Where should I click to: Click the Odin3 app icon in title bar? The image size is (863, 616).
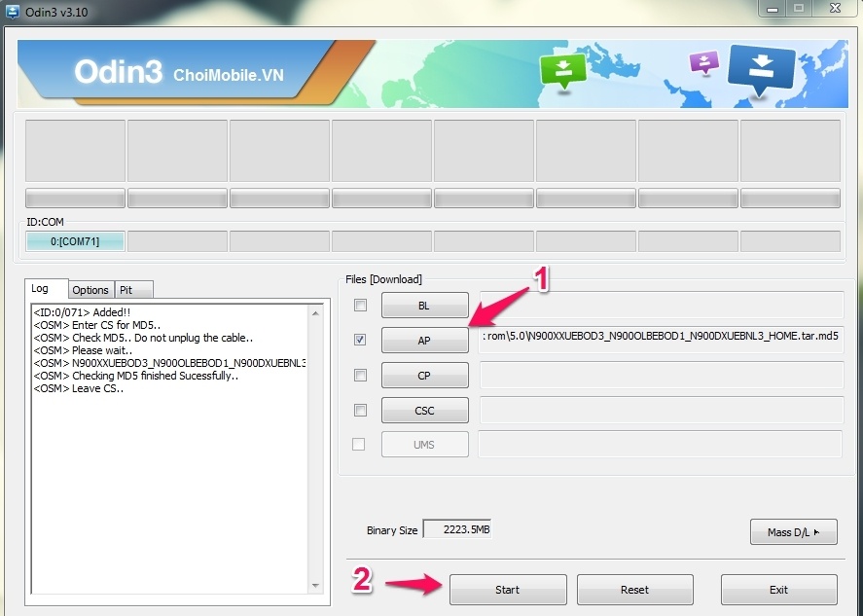click(x=12, y=12)
